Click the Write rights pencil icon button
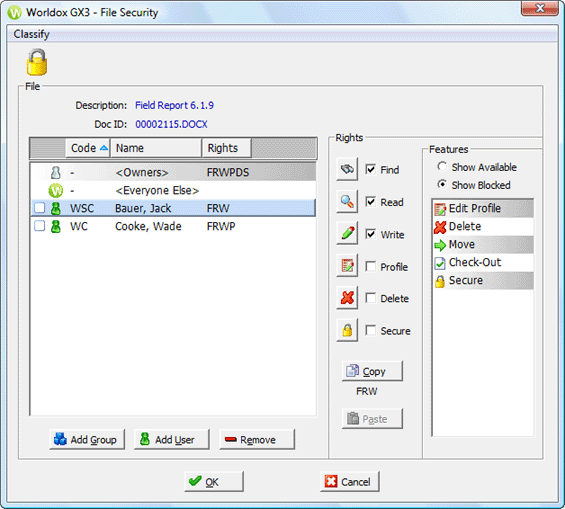This screenshot has height=509, width=565. [347, 233]
